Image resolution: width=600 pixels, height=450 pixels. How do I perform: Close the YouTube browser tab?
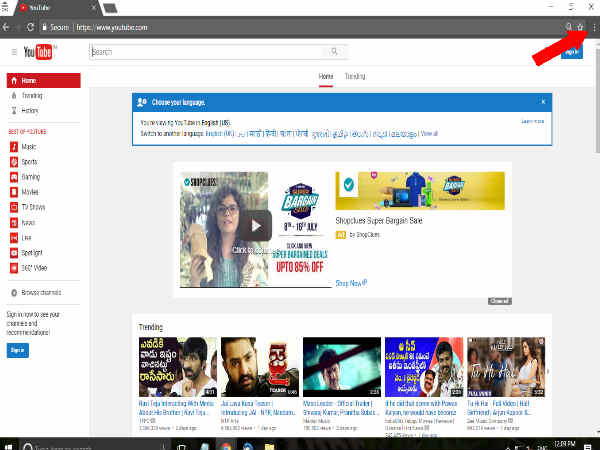pos(93,7)
